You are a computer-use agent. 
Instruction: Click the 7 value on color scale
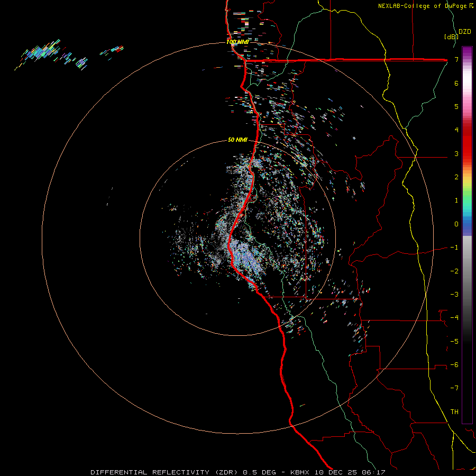click(x=456, y=59)
